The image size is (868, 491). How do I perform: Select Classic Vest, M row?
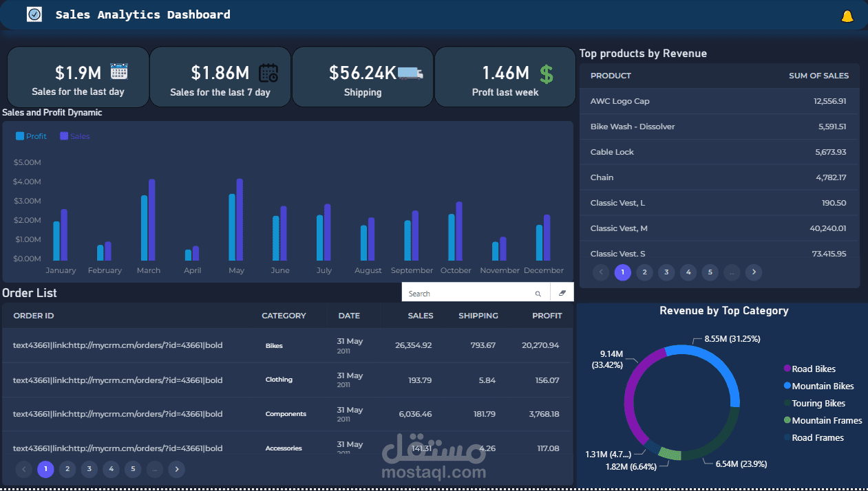719,228
